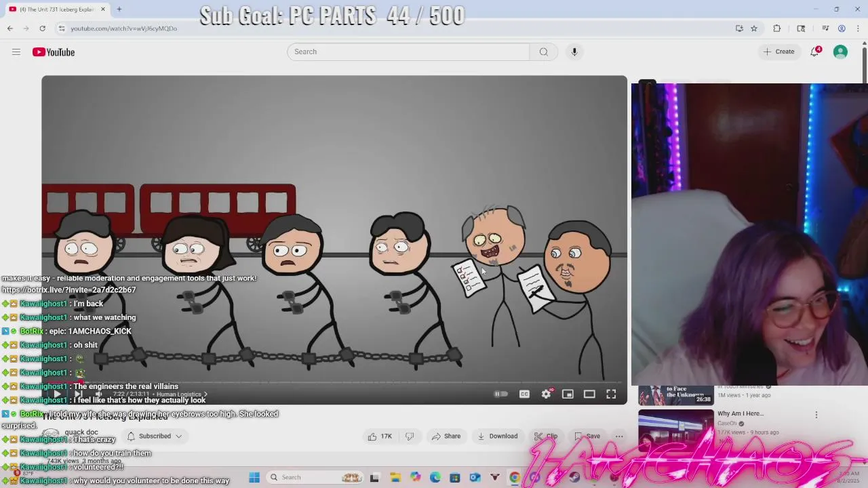The height and width of the screenshot is (488, 868).
Task: Open a new Chrome tab
Action: (119, 9)
